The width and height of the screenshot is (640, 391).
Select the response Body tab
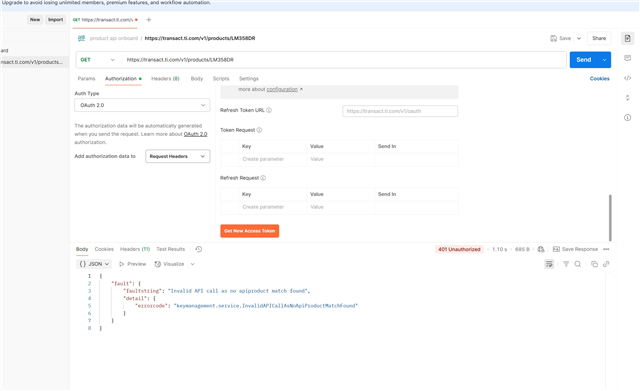pos(82,249)
